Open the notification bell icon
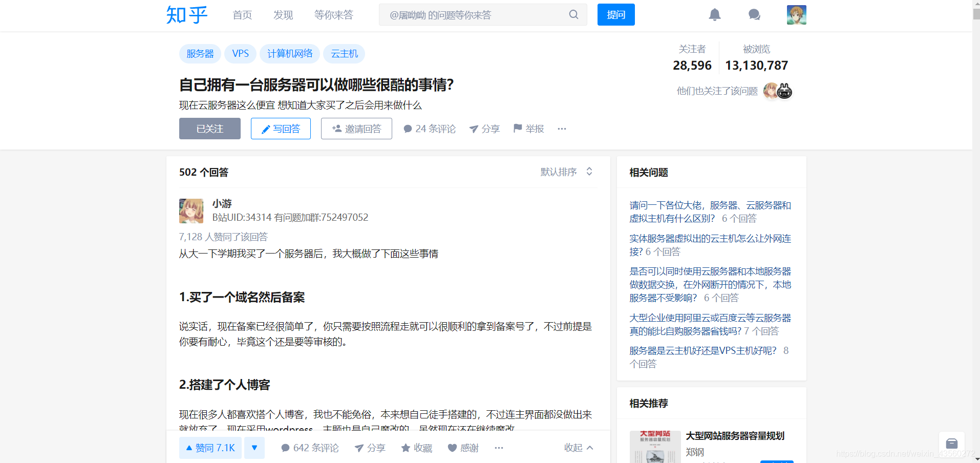Image resolution: width=980 pixels, height=463 pixels. [714, 14]
